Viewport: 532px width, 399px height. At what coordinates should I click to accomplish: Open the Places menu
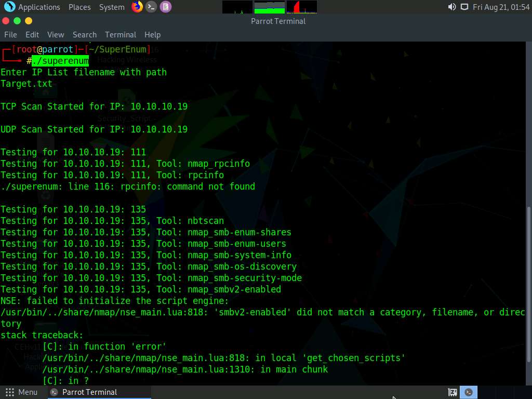click(x=79, y=7)
